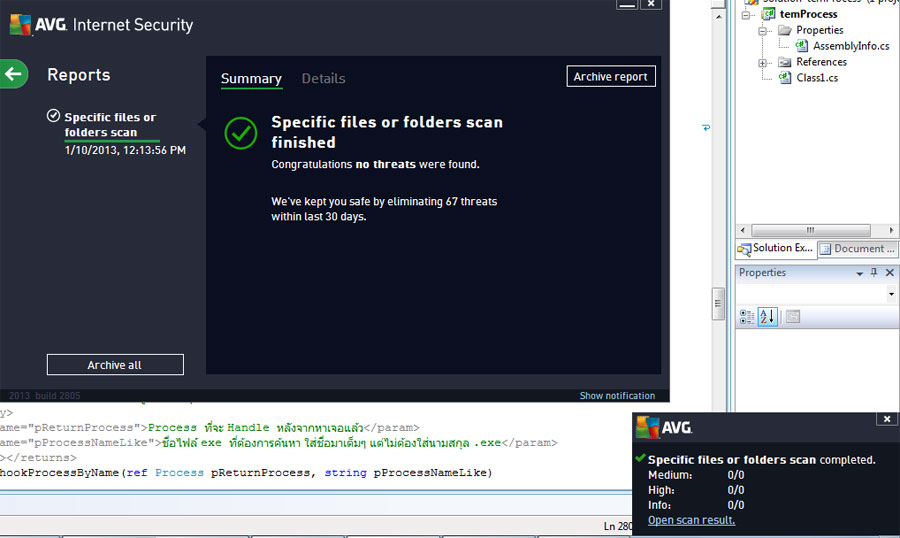
Task: Click the pReturnProcess parameter in code
Action: pyautogui.click(x=261, y=473)
